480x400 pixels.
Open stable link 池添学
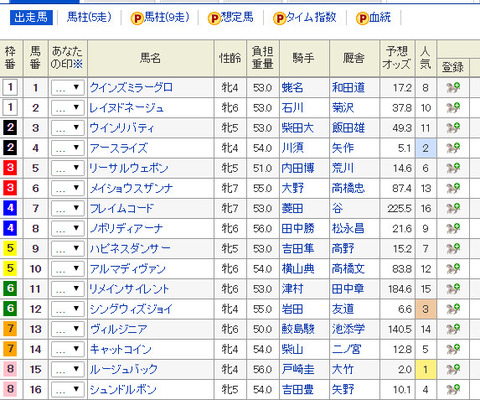348,329
